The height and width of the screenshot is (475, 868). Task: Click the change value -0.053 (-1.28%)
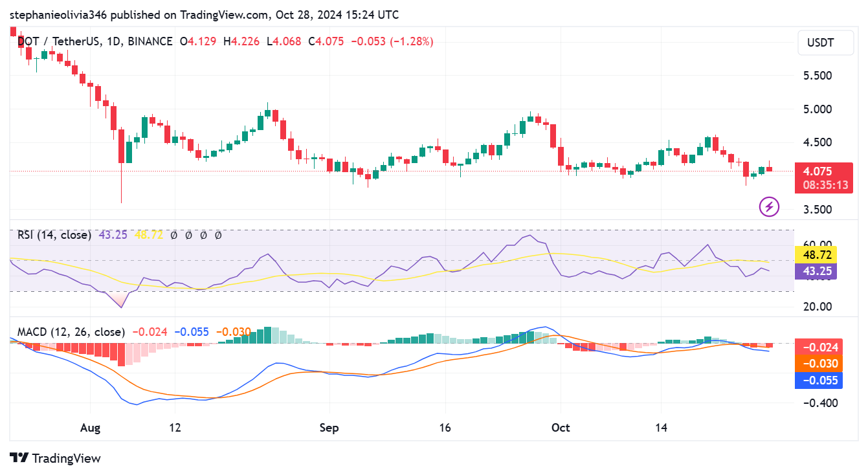(392, 41)
